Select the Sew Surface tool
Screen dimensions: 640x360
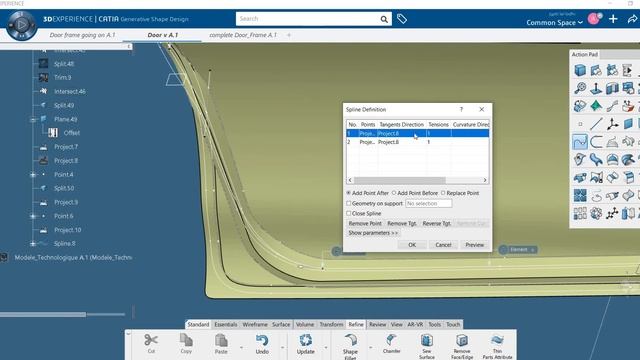427,346
